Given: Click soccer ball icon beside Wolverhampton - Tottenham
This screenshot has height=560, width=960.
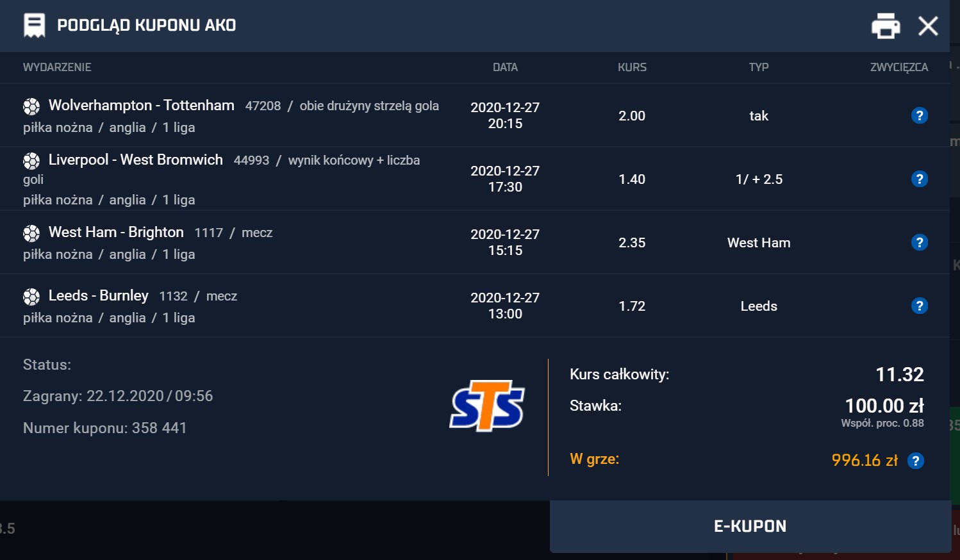Looking at the screenshot, I should coord(31,106).
